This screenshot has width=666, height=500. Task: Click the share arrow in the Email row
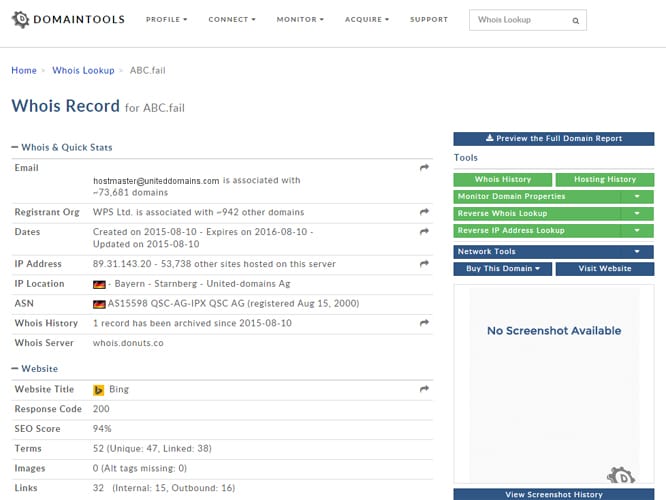coord(424,168)
